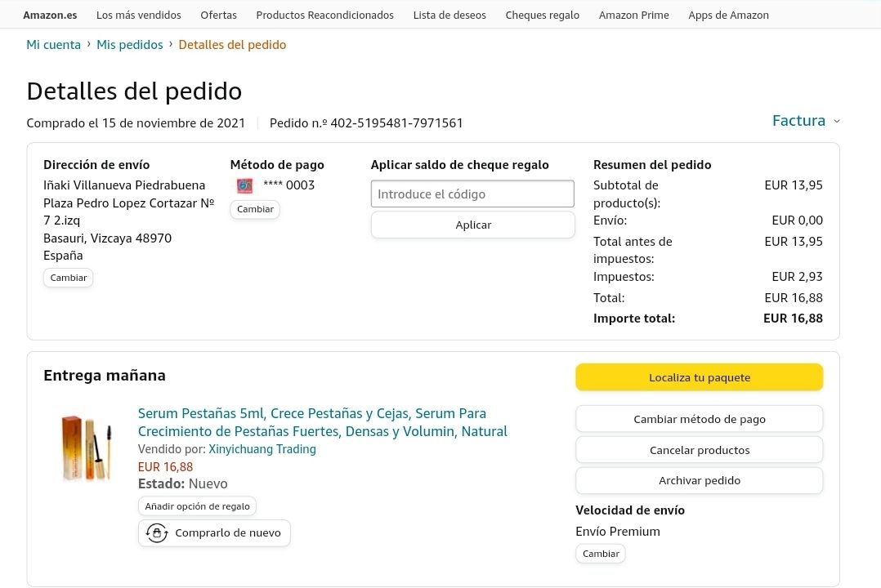This screenshot has height=588, width=881.
Task: Track package with Localiza tu paquete
Action: 699,377
